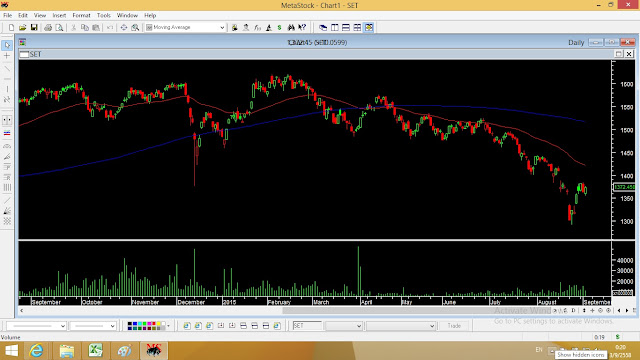Screen dimensions: 640x360
Task: Open the Tools menu
Action: point(104,16)
